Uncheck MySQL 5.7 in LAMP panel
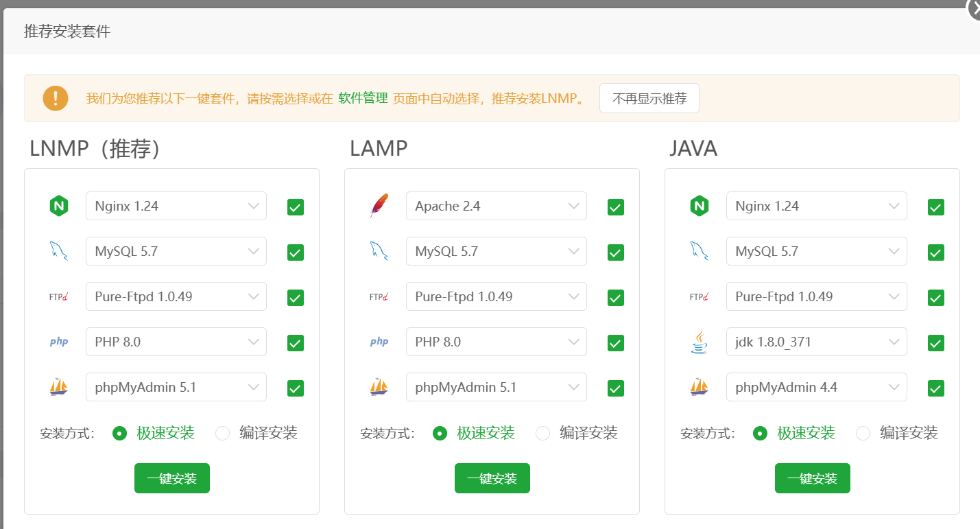Viewport: 980px width, 529px height. [616, 252]
